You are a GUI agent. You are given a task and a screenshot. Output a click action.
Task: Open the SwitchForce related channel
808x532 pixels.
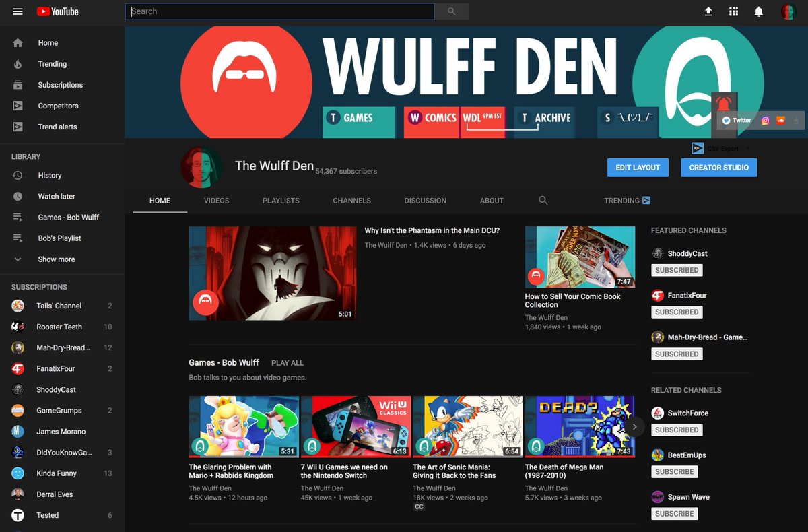[687, 413]
